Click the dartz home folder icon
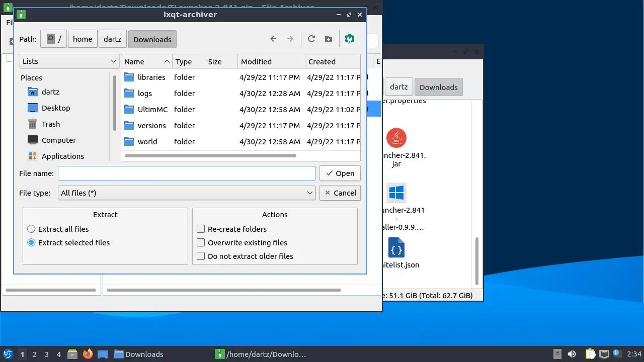 pos(33,92)
